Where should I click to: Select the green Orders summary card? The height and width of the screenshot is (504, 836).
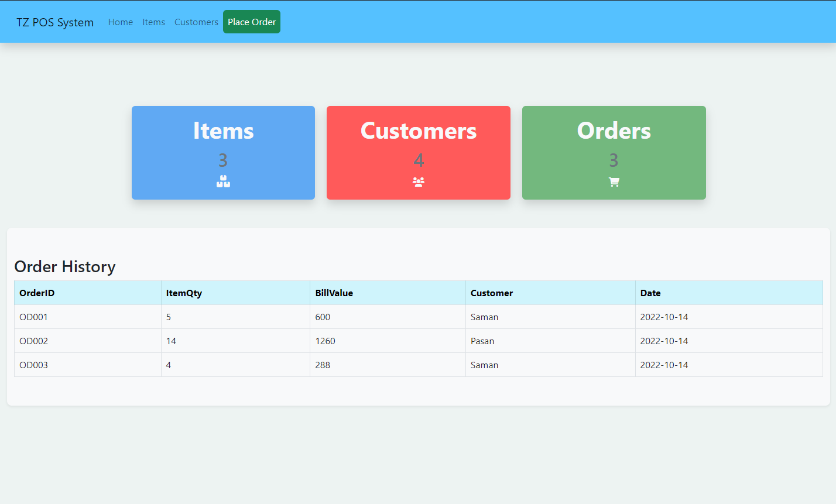[614, 152]
